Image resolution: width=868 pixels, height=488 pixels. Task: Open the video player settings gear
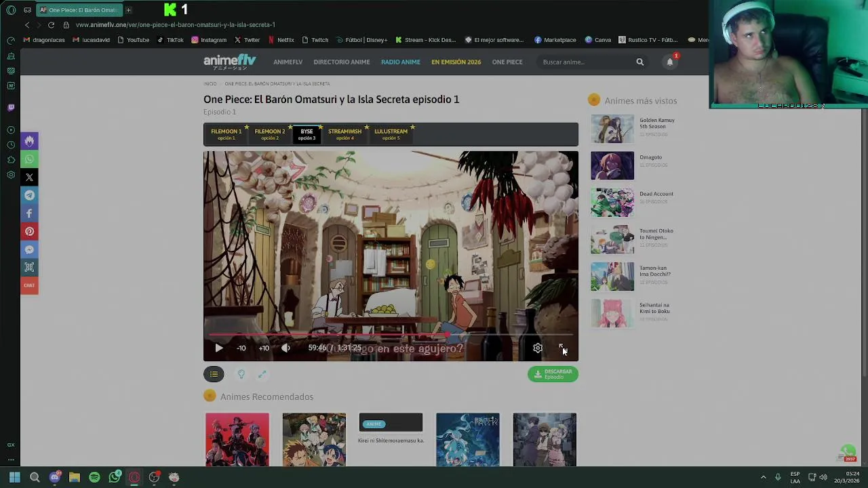pyautogui.click(x=538, y=348)
